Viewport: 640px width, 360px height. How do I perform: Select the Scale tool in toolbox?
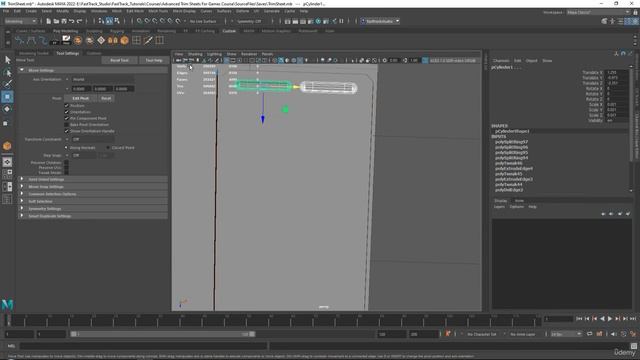coord(6,123)
